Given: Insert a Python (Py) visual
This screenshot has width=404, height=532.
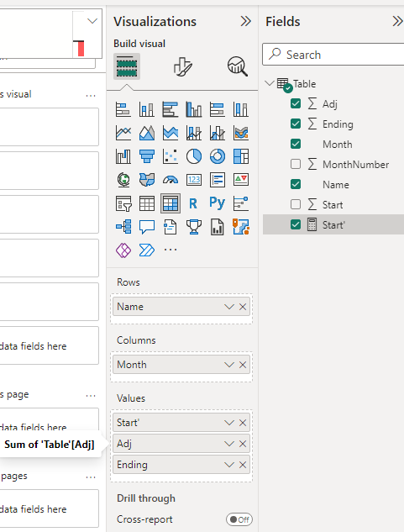Looking at the screenshot, I should coord(217,203).
